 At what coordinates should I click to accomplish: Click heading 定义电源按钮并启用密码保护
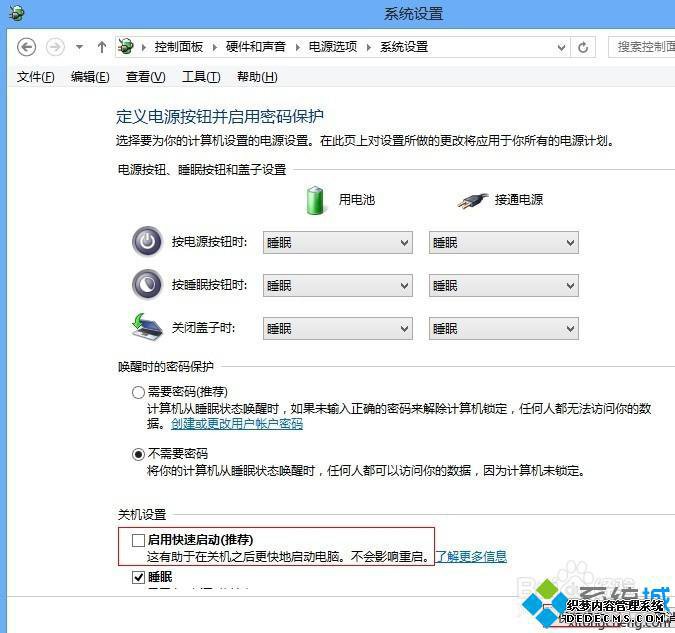[x=220, y=117]
